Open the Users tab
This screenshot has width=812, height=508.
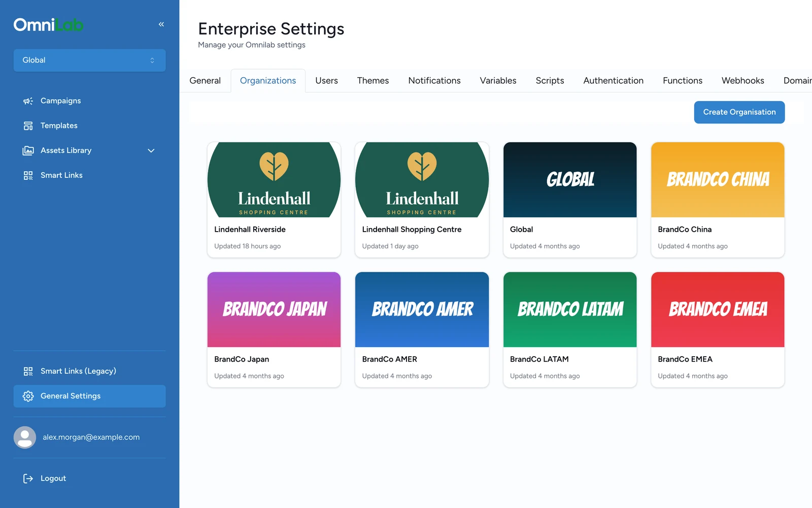tap(326, 81)
